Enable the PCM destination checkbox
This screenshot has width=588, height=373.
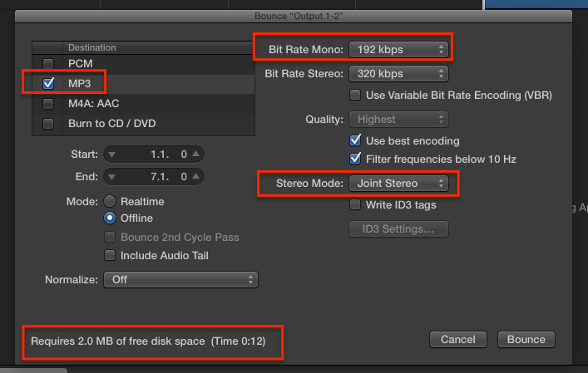point(48,64)
